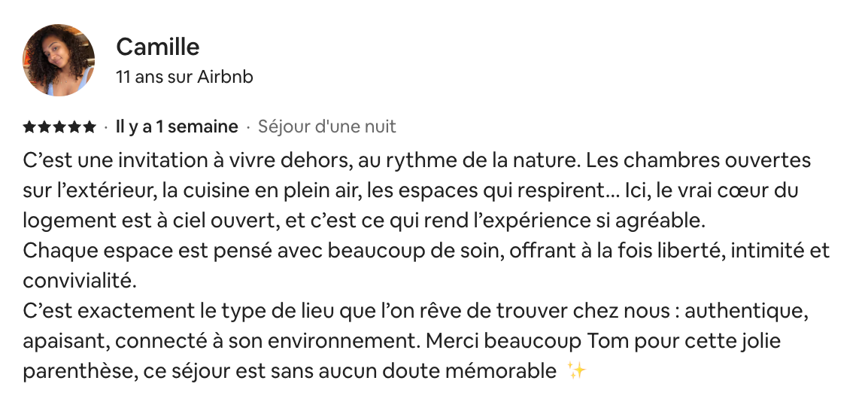Click the second star of the rating
The height and width of the screenshot is (405, 868).
click(44, 127)
